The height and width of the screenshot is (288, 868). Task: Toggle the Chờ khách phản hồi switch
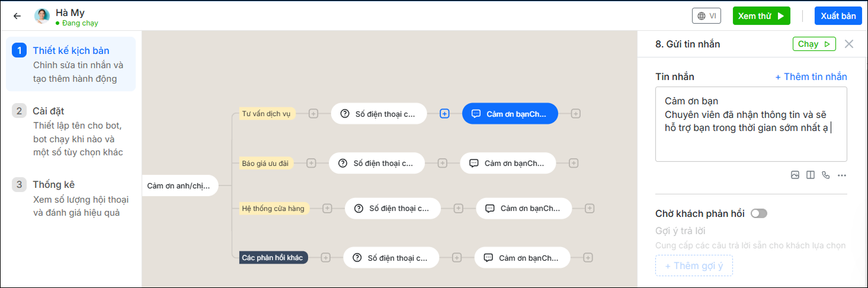[x=758, y=213]
